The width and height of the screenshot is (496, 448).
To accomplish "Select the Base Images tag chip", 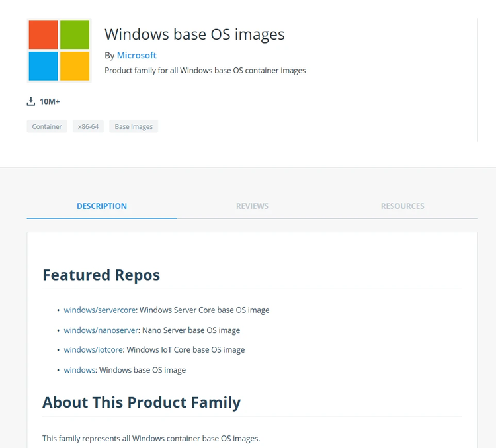I will [x=134, y=126].
